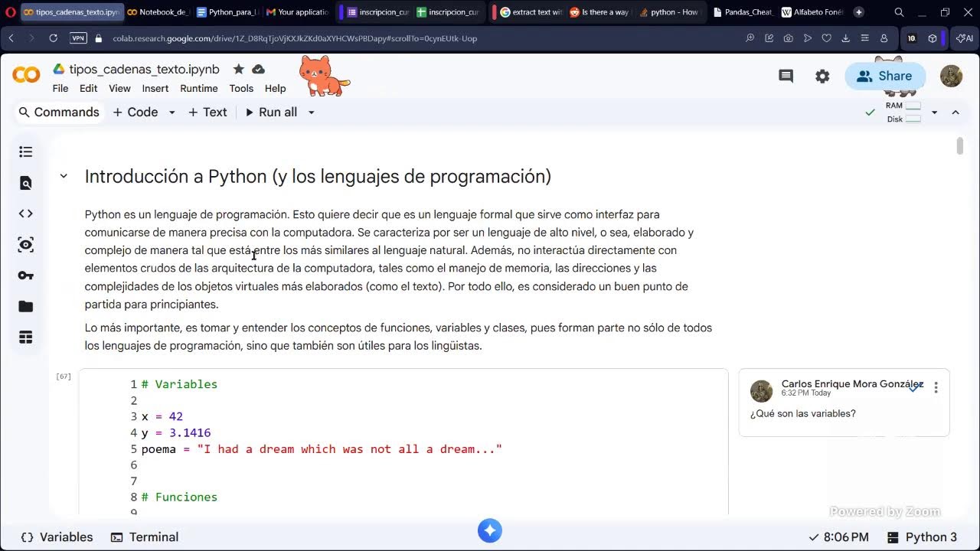Open the comments panel icon
This screenshot has width=980, height=551.
point(786,76)
